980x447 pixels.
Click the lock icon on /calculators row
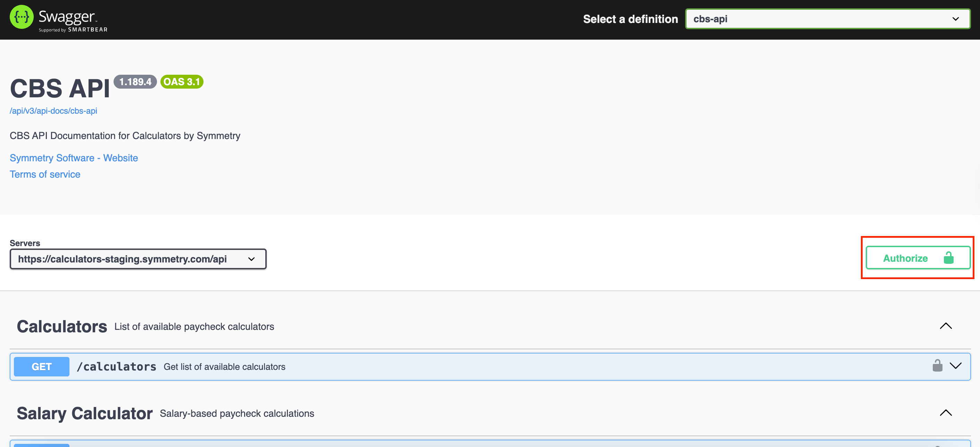pos(937,366)
